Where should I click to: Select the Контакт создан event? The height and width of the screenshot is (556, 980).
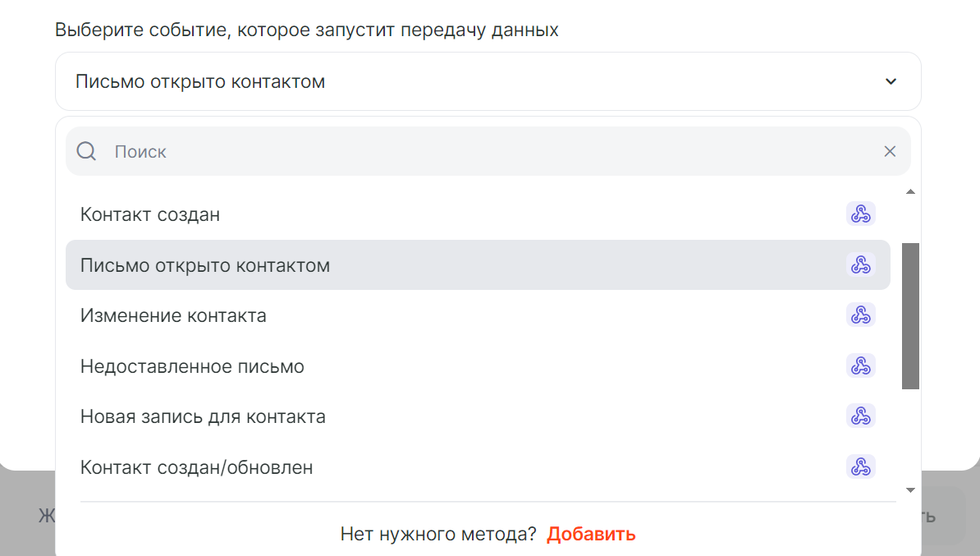click(479, 214)
